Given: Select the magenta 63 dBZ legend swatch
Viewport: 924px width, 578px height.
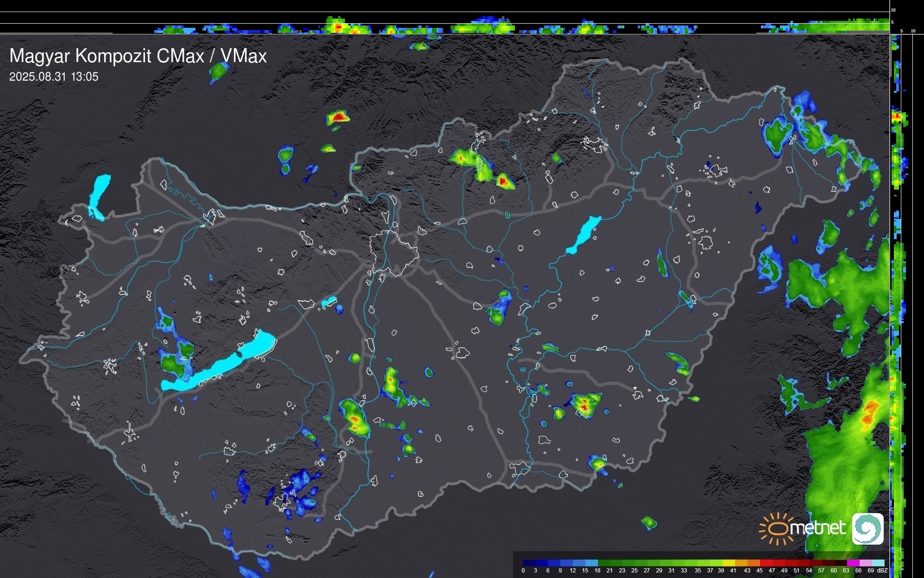Looking at the screenshot, I should [x=852, y=563].
